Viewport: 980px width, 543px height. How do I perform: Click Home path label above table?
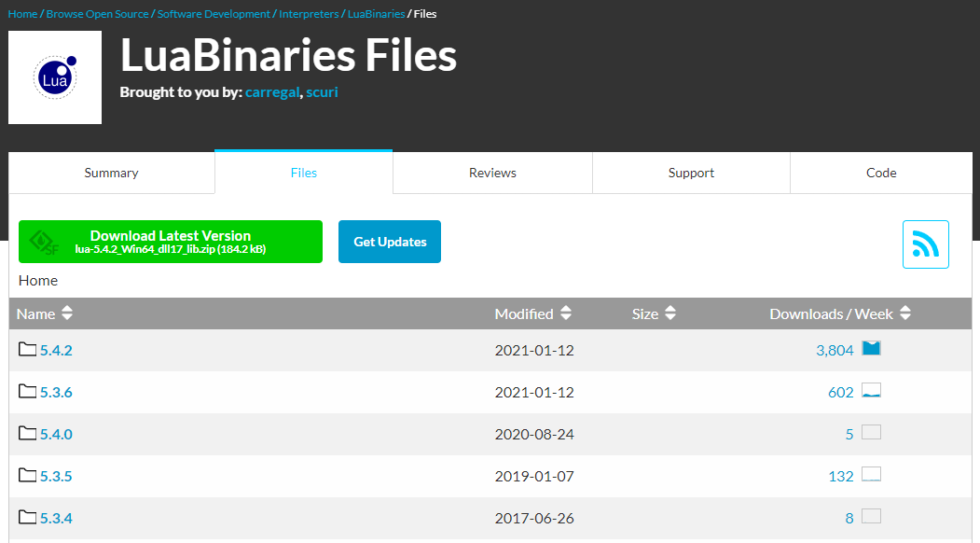pyautogui.click(x=38, y=280)
